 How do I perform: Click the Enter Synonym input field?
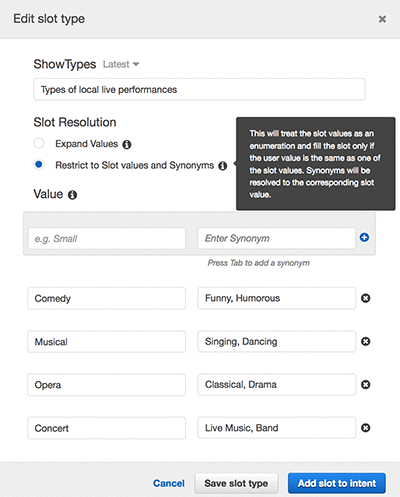277,238
